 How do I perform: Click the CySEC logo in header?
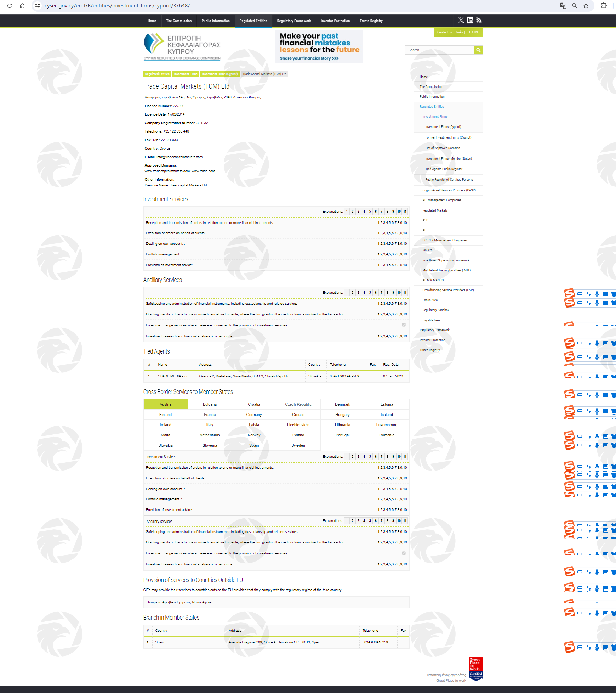click(182, 47)
